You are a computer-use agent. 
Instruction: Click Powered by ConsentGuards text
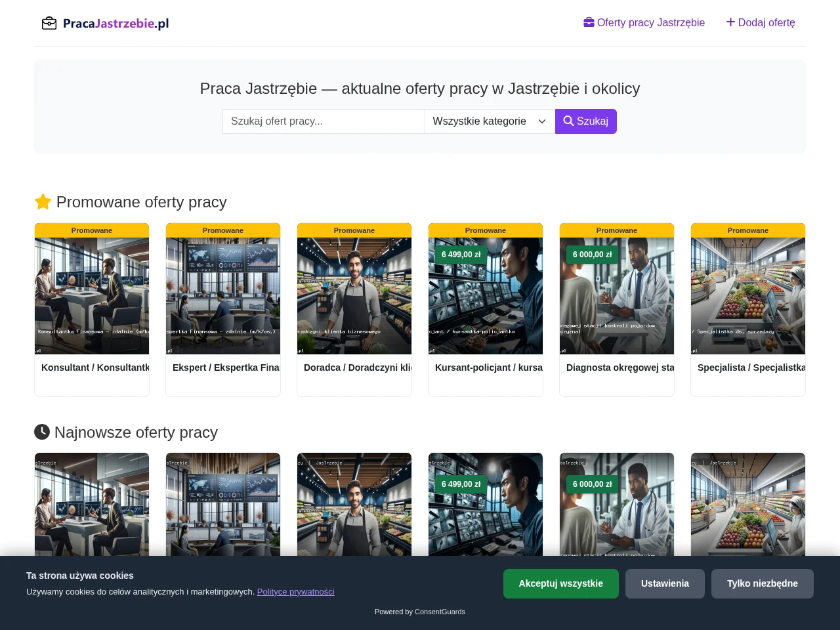(420, 612)
